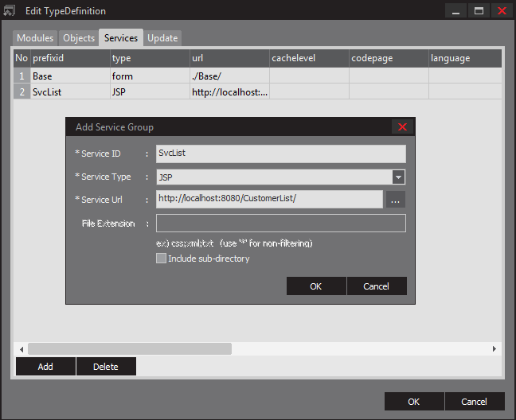Image resolution: width=516 pixels, height=420 pixels.
Task: Click Cancel in Add Service Group dialog
Action: (x=377, y=286)
